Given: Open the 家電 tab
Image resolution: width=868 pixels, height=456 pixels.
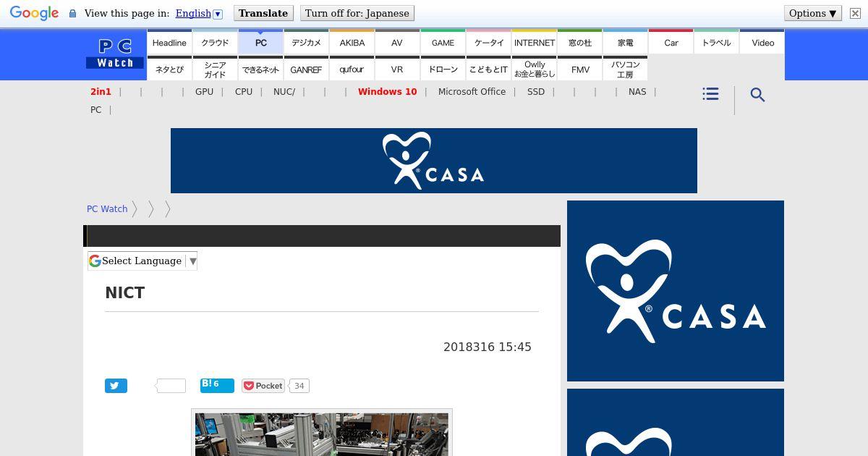Looking at the screenshot, I should [x=626, y=43].
